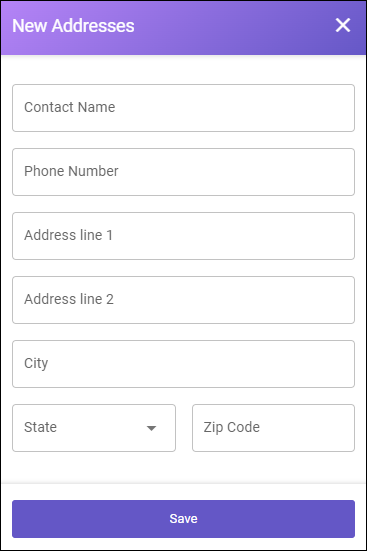Click the Address line 1 placeholder
Screen dimensions: 367x551
[x=68, y=235]
